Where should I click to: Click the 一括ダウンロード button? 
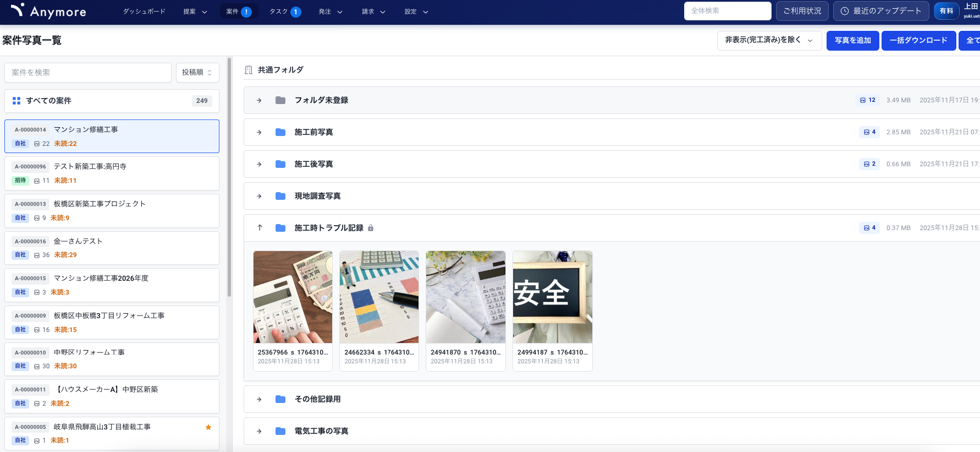(918, 40)
